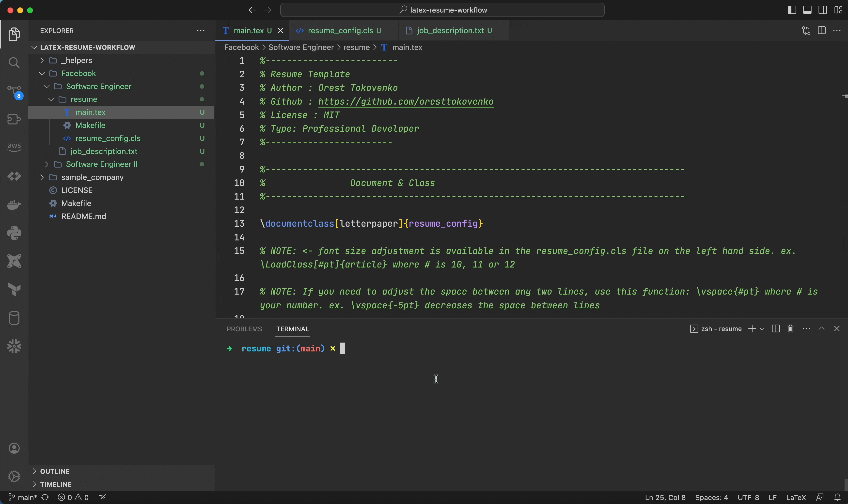Toggle secondary side bar visibility
This screenshot has width=848, height=504.
[823, 10]
